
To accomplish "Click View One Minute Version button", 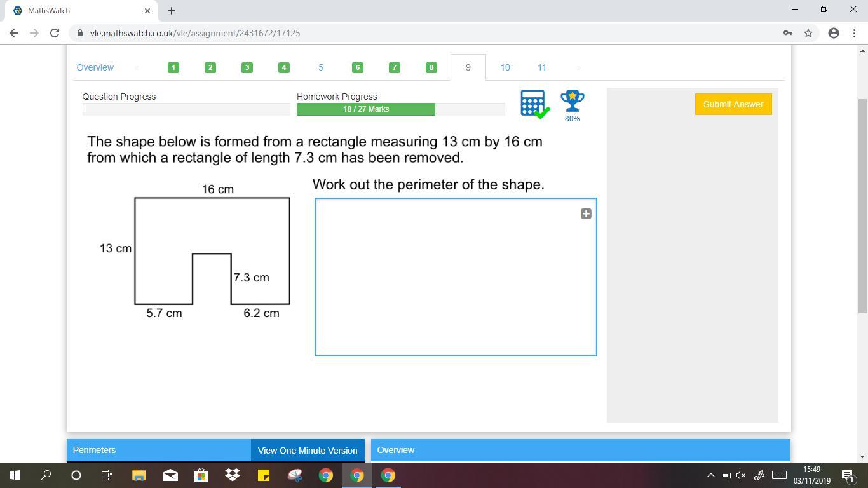I will click(x=308, y=450).
